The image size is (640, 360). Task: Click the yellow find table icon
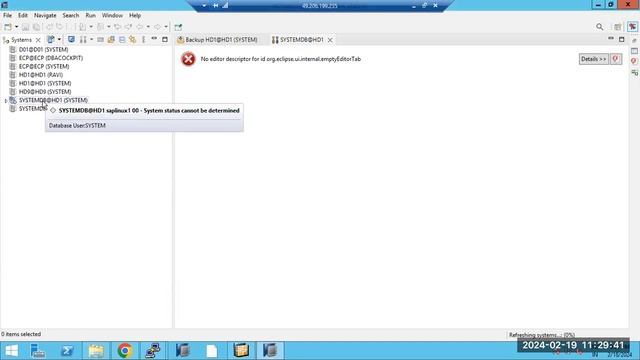click(x=111, y=39)
